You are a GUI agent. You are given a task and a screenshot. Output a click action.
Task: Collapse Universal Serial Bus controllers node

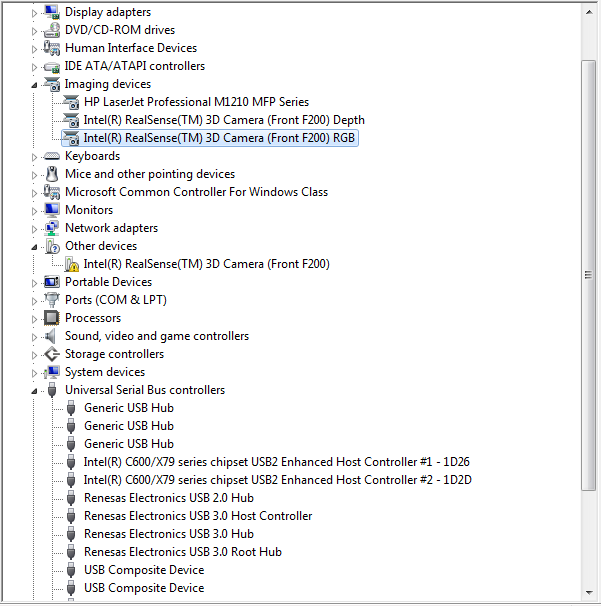(36, 391)
